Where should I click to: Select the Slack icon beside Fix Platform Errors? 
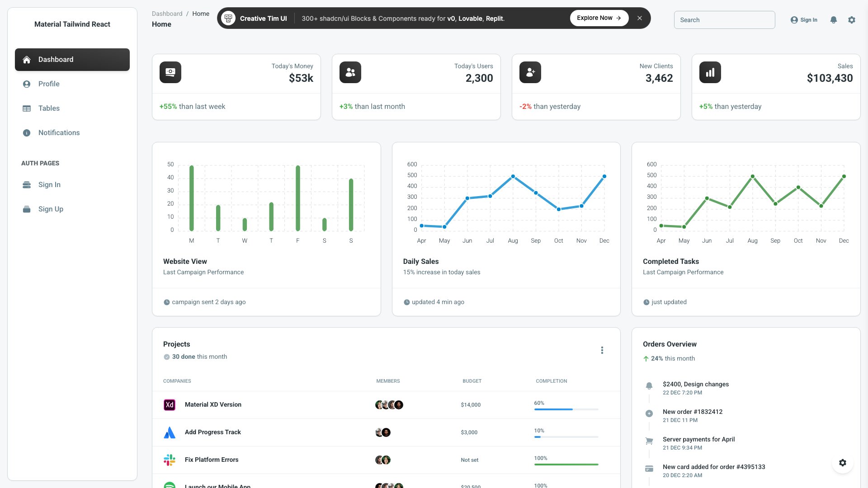point(169,460)
